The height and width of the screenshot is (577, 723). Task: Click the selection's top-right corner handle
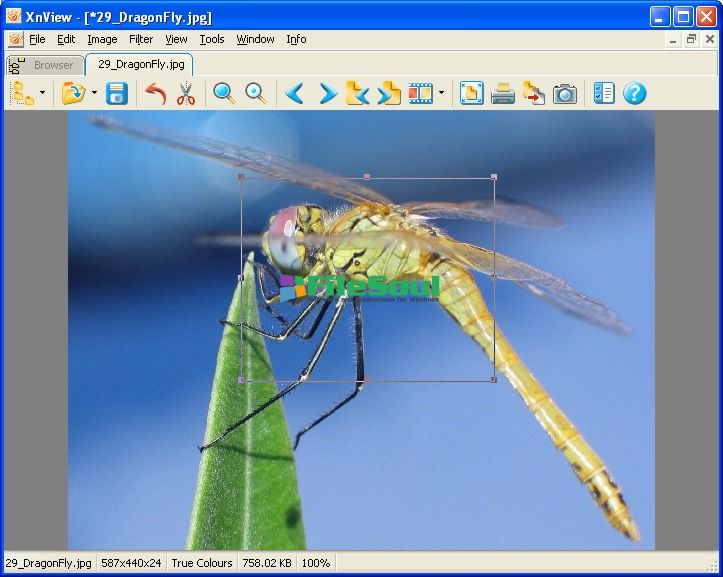(x=494, y=177)
